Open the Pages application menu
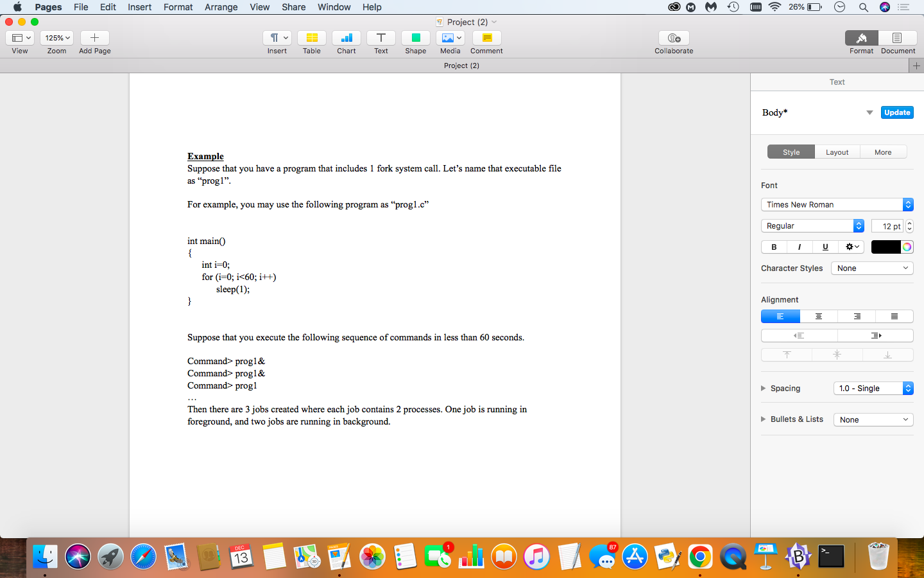Screen dimensions: 924x578 coord(48,7)
